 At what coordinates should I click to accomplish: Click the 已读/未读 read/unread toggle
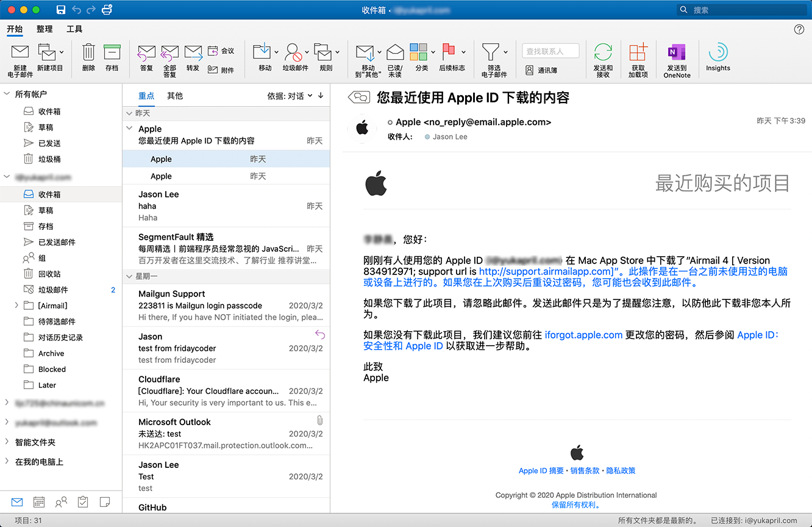coord(395,54)
